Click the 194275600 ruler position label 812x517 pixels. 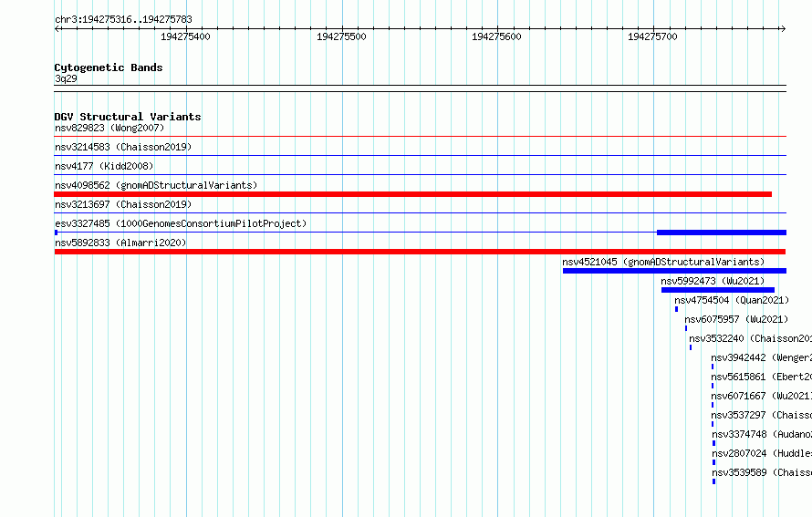coord(496,36)
